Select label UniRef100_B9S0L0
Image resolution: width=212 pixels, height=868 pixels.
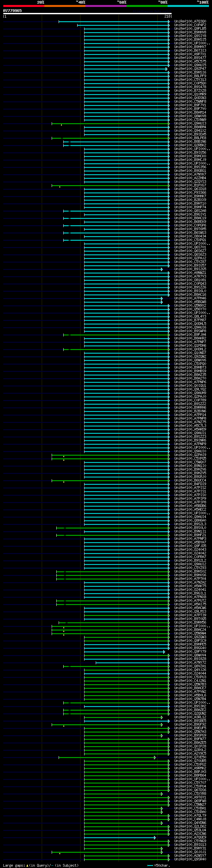[190, 528]
